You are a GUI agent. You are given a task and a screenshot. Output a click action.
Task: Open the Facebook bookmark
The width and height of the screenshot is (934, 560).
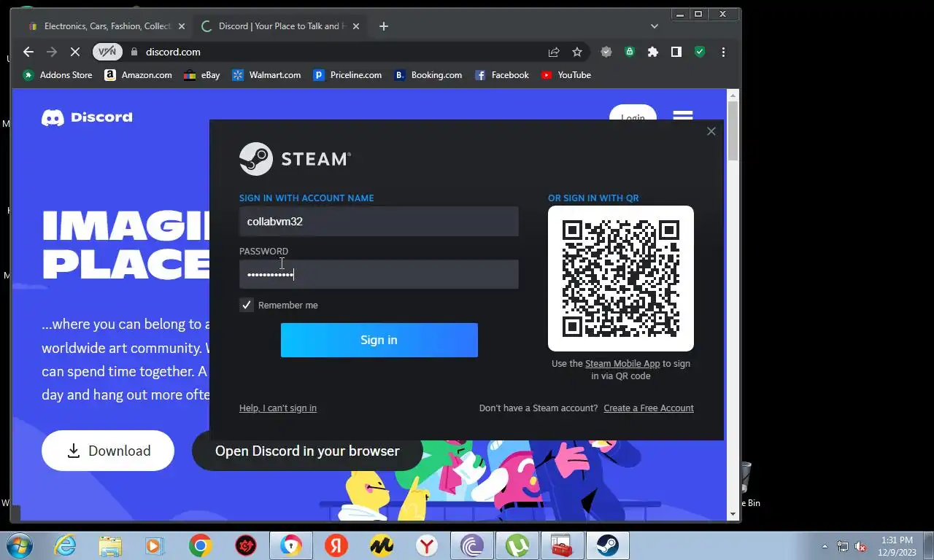tap(502, 75)
